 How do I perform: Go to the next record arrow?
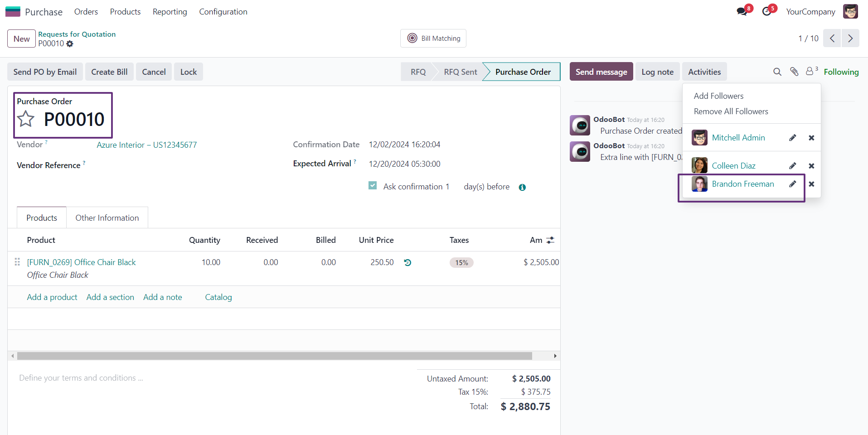850,39
